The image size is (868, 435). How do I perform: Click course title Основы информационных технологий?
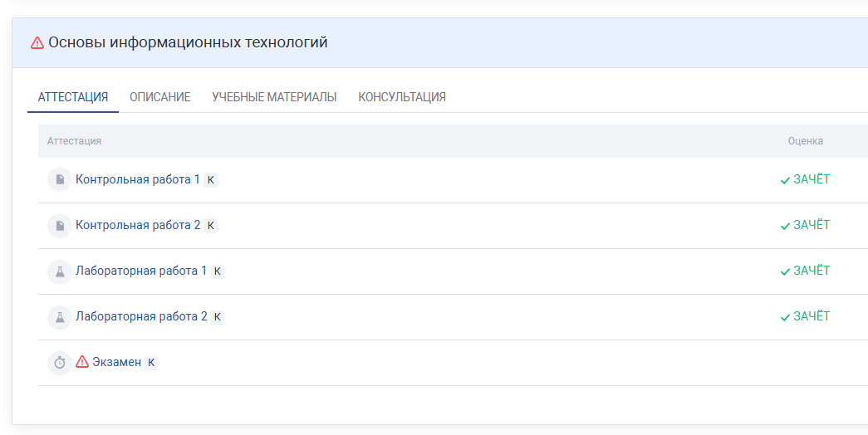pos(188,42)
